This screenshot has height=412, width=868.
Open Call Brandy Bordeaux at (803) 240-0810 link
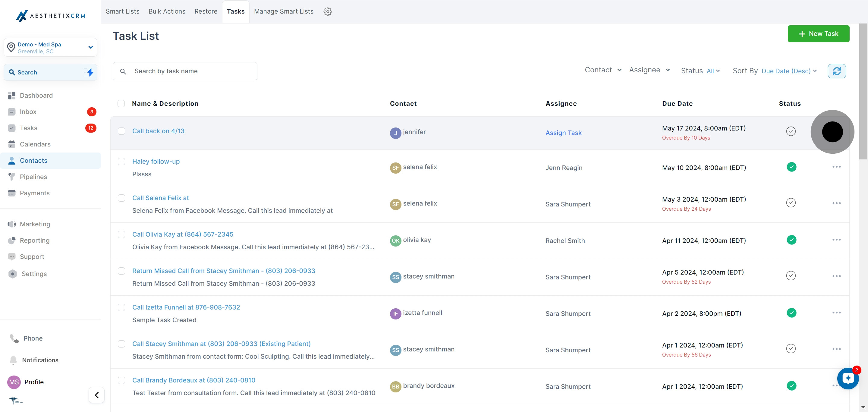pos(194,380)
